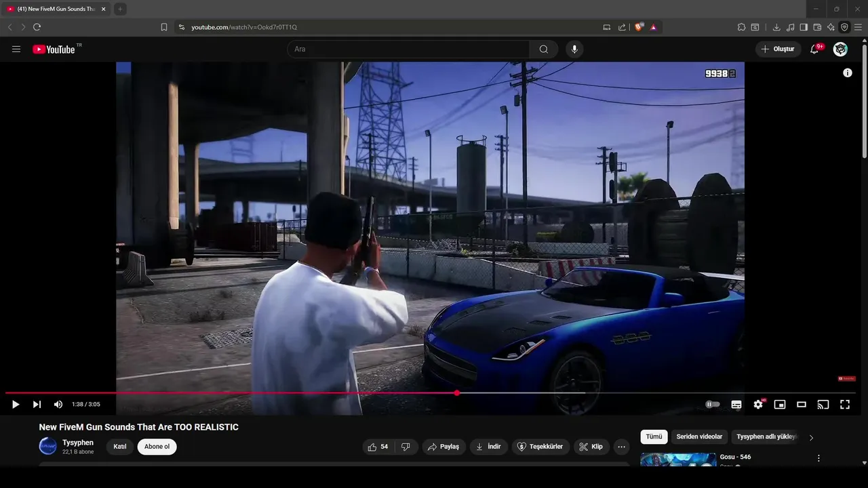The image size is (868, 488).
Task: Toggle the browser sidebar panel
Action: coord(804,27)
